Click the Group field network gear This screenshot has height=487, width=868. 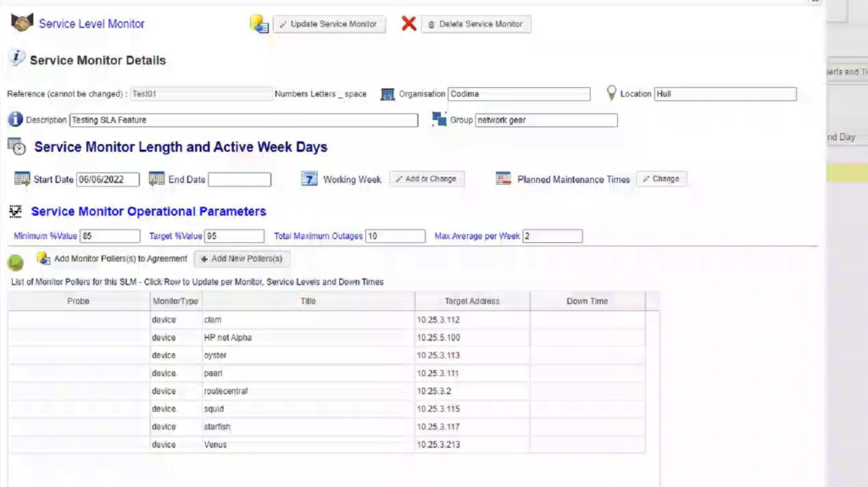[547, 120]
